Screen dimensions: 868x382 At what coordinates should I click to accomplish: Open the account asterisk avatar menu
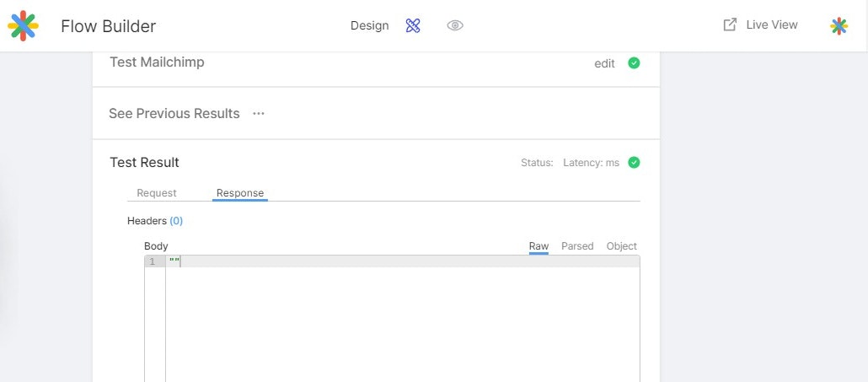(x=839, y=25)
